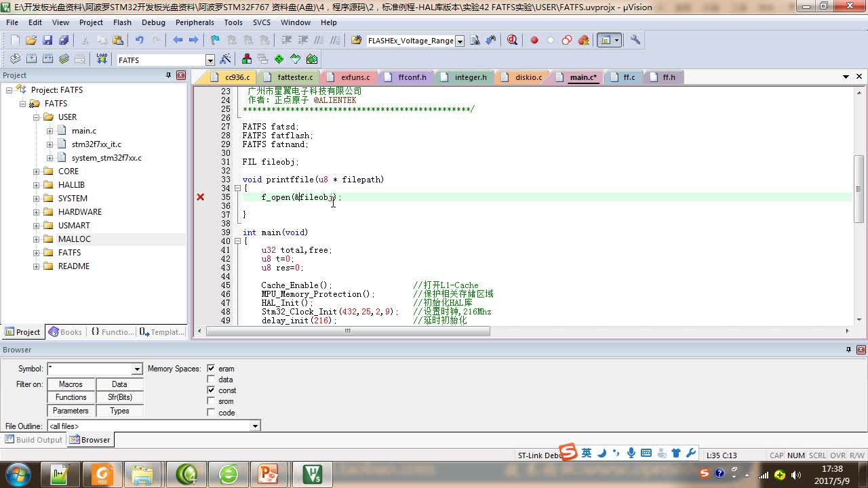868x488 pixels.
Task: Open the Windows Start menu
Action: click(17, 474)
